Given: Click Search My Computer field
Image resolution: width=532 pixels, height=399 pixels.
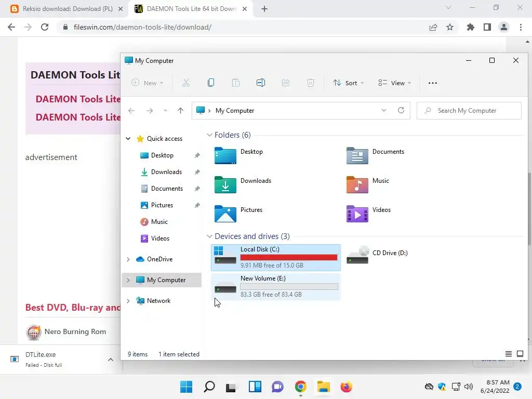Looking at the screenshot, I should coord(469,111).
